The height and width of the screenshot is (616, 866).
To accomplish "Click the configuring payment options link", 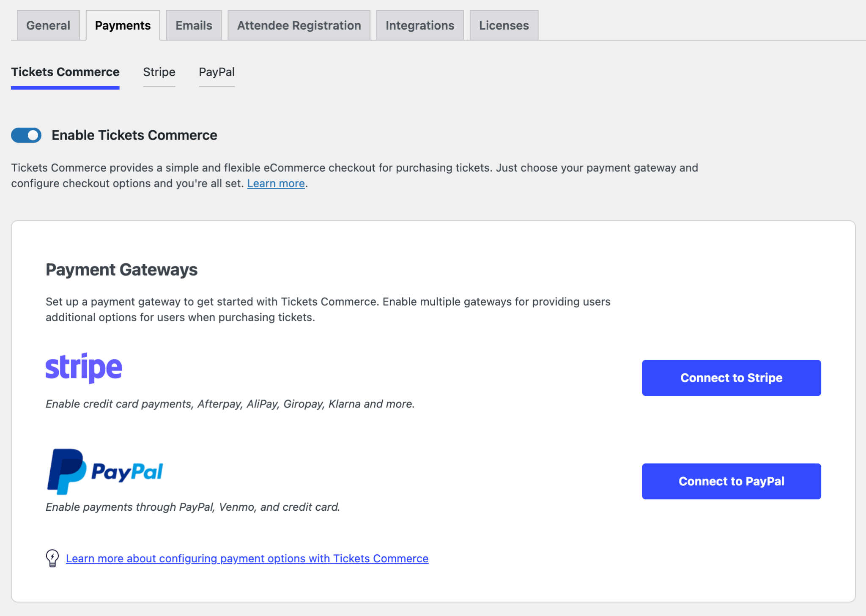I will tap(247, 558).
